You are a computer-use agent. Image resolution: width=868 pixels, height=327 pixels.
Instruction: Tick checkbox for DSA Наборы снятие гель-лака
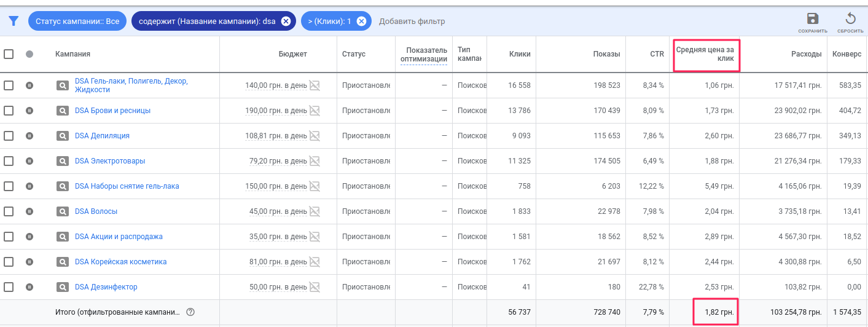pyautogui.click(x=9, y=186)
